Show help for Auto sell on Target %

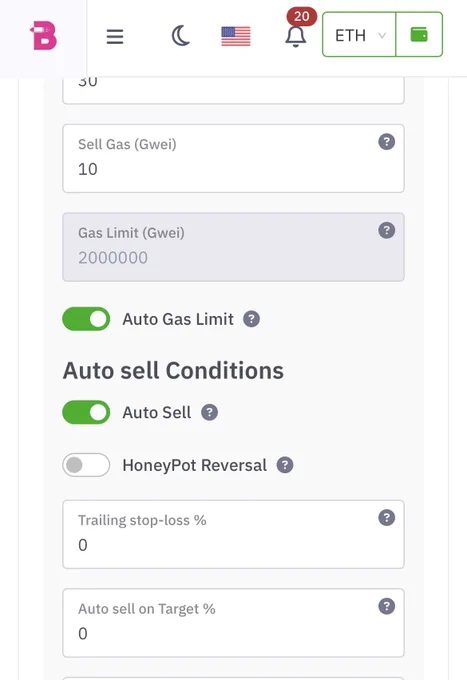tap(386, 606)
